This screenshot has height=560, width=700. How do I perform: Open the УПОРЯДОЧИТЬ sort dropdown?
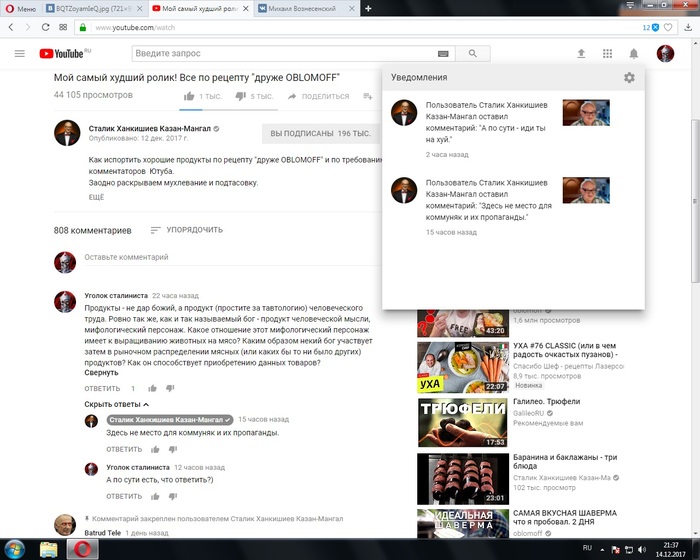coord(187,230)
